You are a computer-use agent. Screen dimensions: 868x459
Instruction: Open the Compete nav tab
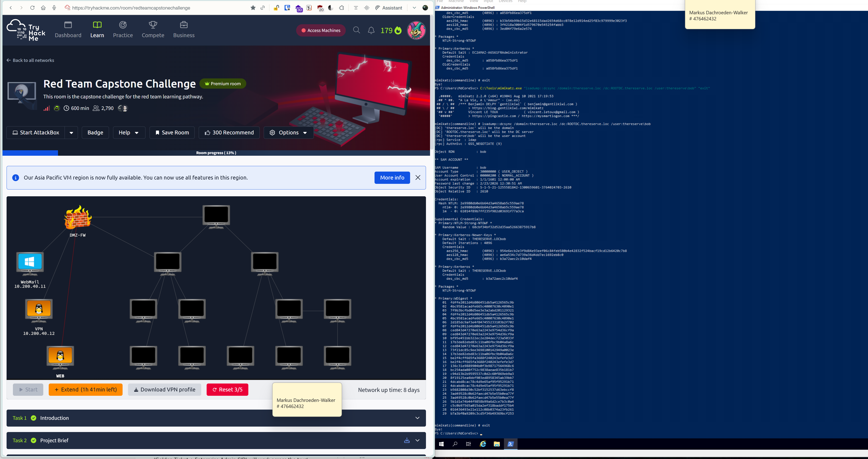click(x=153, y=30)
